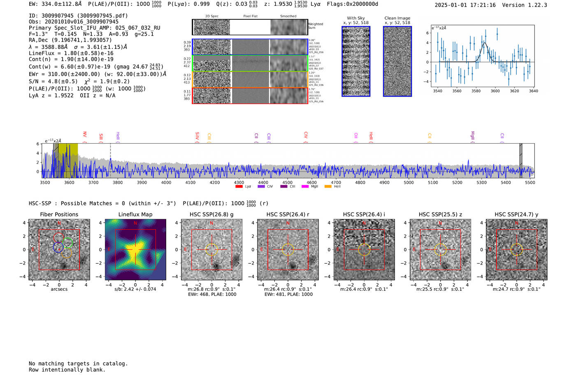This screenshot has height=392, width=576.
Task: Select the red-bordered fiber spectrum row
Action: click(x=250, y=95)
